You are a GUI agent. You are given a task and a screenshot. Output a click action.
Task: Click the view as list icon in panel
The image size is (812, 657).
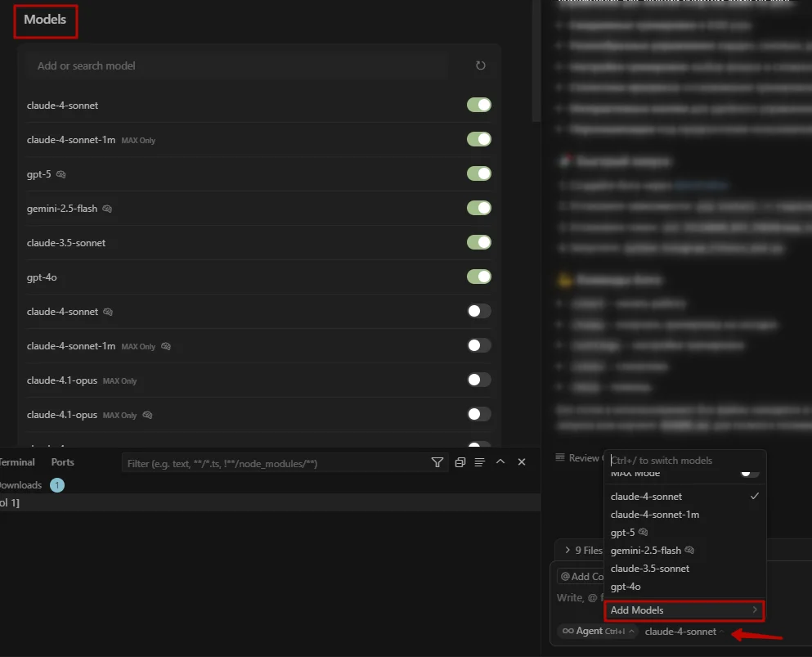[x=480, y=462]
